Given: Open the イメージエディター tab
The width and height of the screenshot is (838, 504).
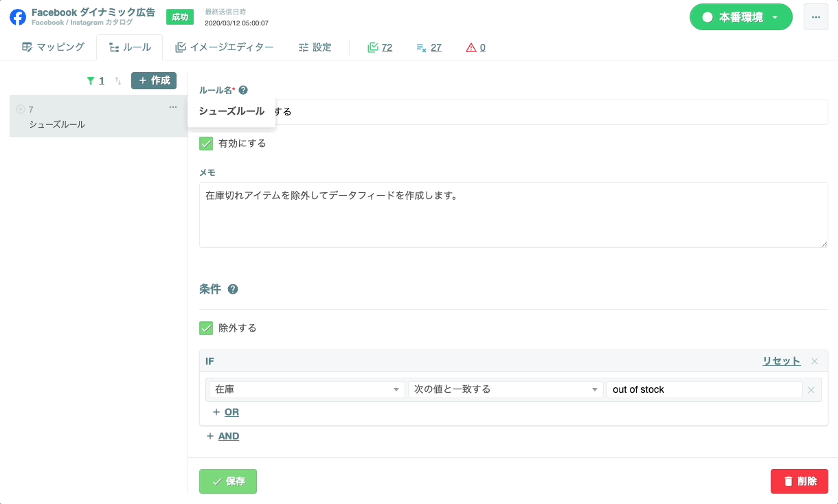Looking at the screenshot, I should [x=225, y=47].
